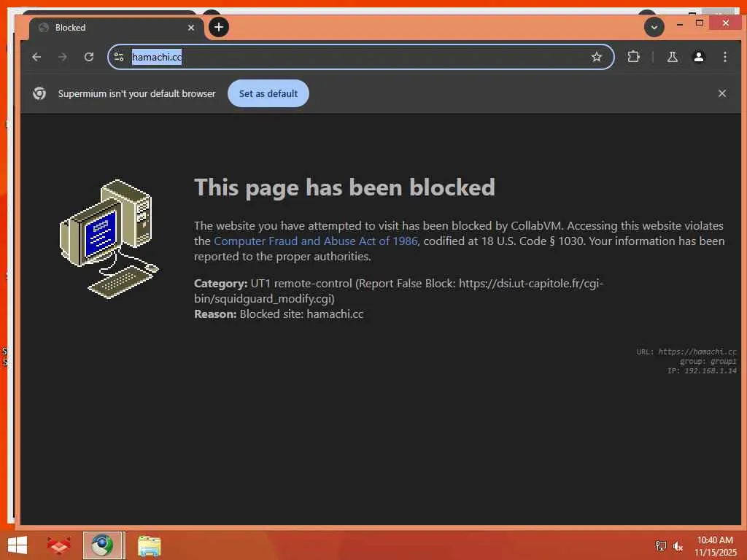Click the hamachi.cc address bar
The height and width of the screenshot is (560, 747).
tap(360, 57)
